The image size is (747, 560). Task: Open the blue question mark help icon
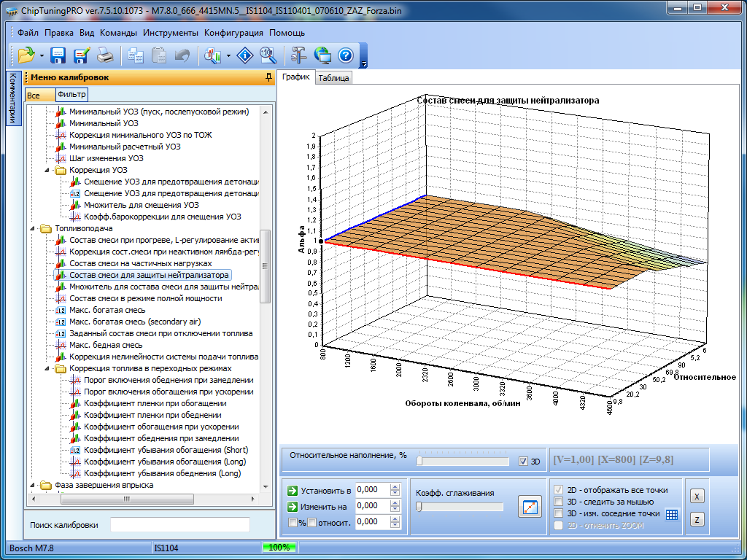pyautogui.click(x=345, y=55)
